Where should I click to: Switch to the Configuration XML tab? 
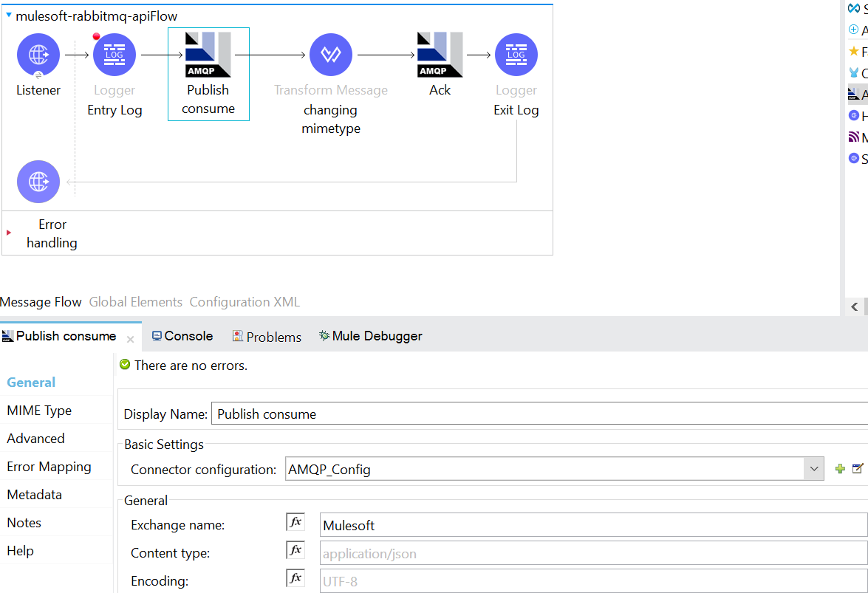[x=245, y=302]
